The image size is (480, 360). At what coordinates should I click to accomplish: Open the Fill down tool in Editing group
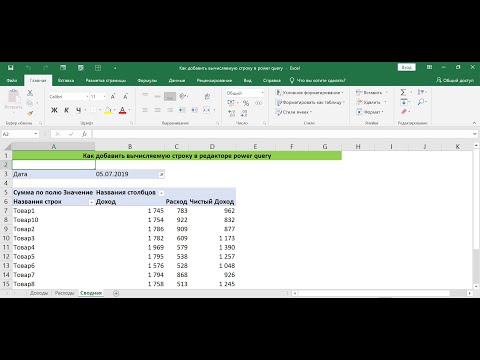click(404, 102)
